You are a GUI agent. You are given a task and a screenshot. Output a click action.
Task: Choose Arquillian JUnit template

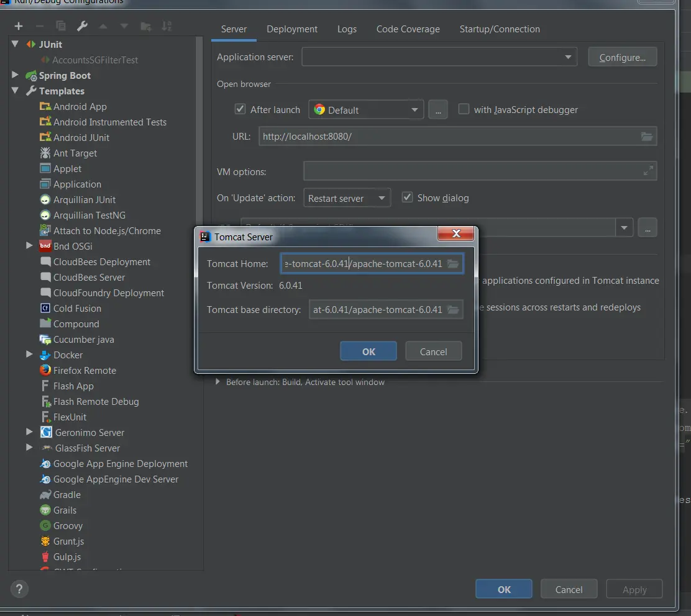click(78, 200)
